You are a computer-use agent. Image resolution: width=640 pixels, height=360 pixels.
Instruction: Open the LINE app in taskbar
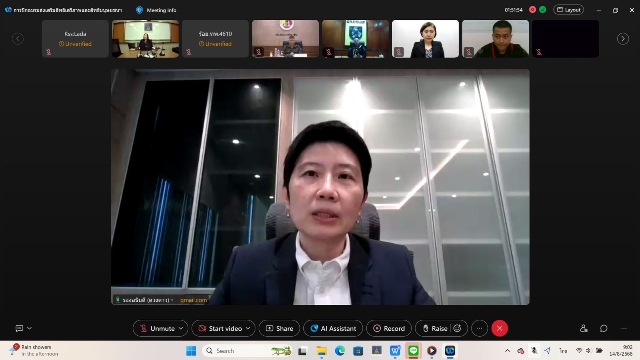tap(413, 351)
